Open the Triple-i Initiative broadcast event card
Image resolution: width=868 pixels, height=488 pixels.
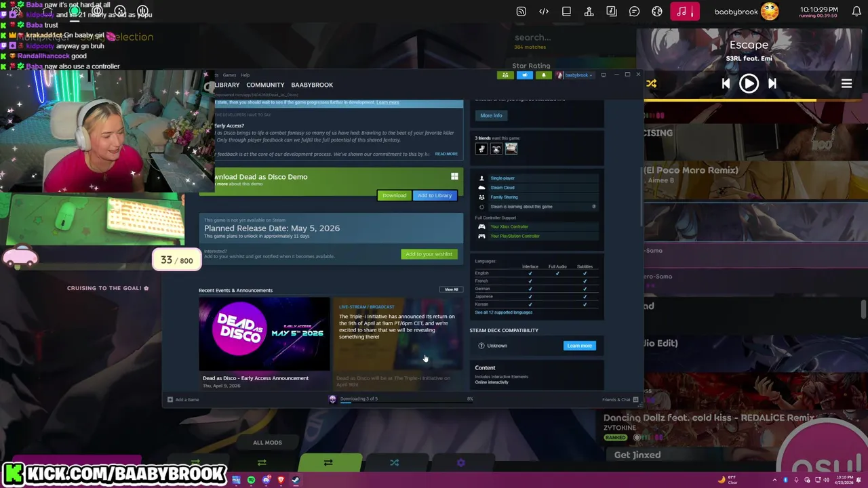tap(398, 343)
